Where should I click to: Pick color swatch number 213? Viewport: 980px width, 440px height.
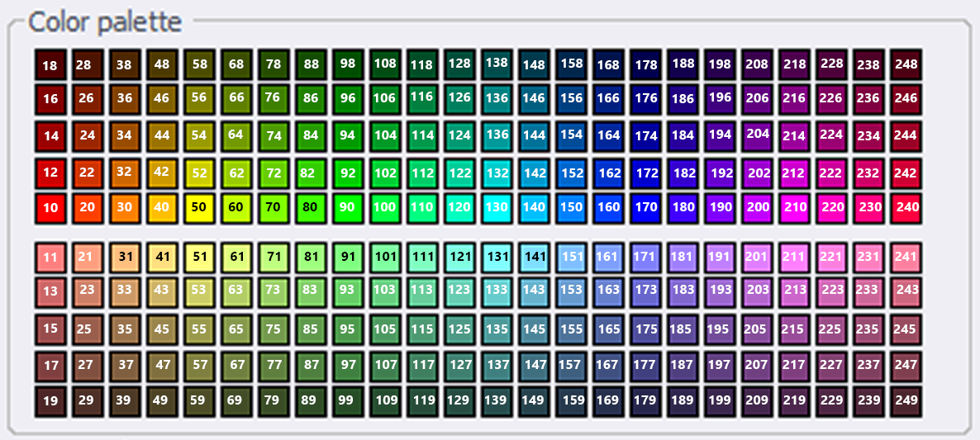pyautogui.click(x=794, y=292)
